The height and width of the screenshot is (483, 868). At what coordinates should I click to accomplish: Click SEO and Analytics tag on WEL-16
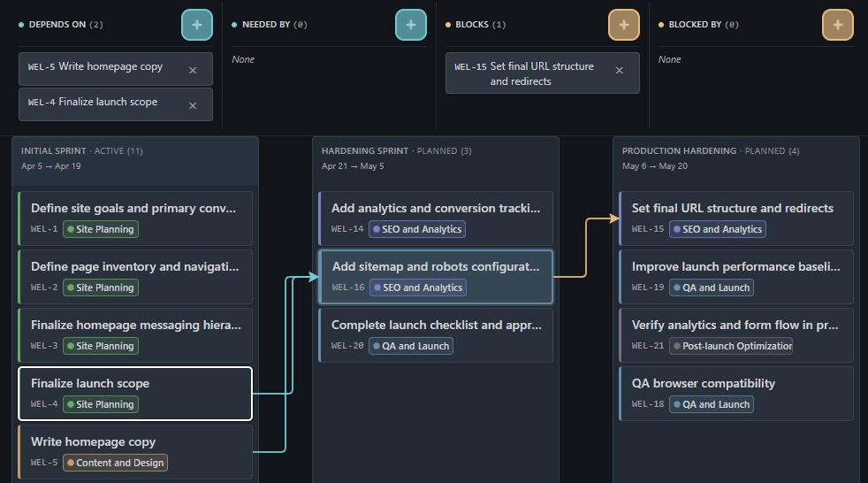pyautogui.click(x=418, y=287)
